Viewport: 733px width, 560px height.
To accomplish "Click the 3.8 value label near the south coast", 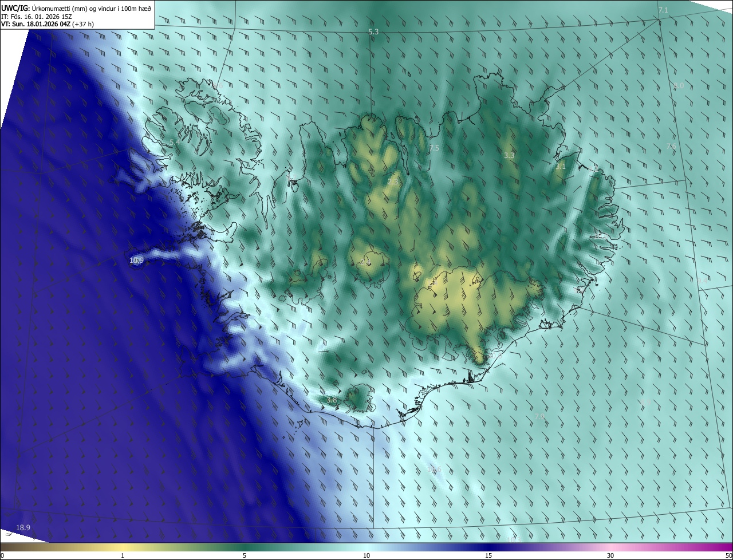I will (332, 400).
